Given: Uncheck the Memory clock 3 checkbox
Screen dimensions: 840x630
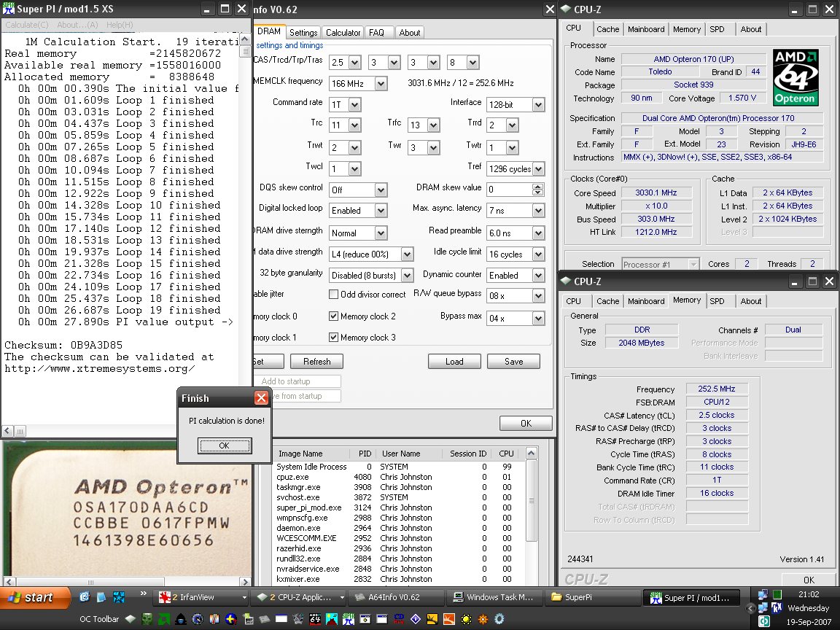Looking at the screenshot, I should tap(333, 337).
